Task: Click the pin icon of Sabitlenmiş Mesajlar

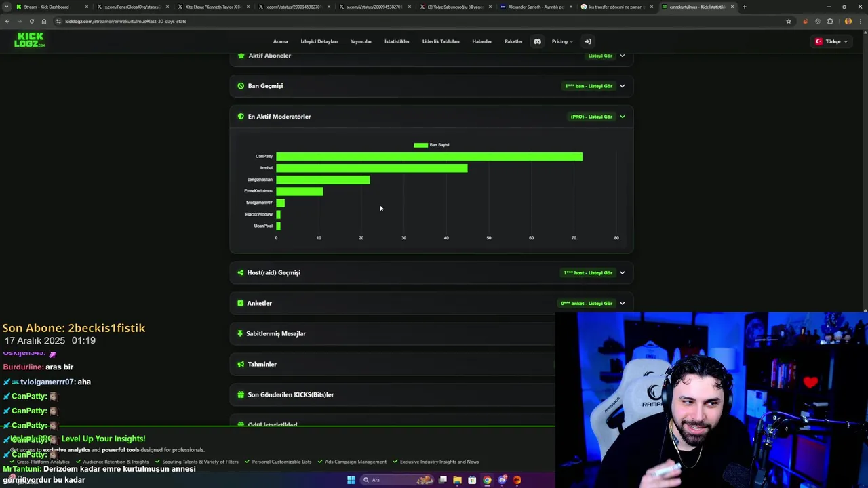Action: (x=241, y=333)
